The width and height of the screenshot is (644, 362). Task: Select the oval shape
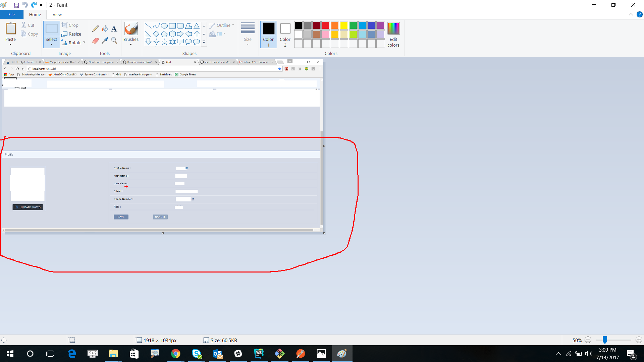164,25
